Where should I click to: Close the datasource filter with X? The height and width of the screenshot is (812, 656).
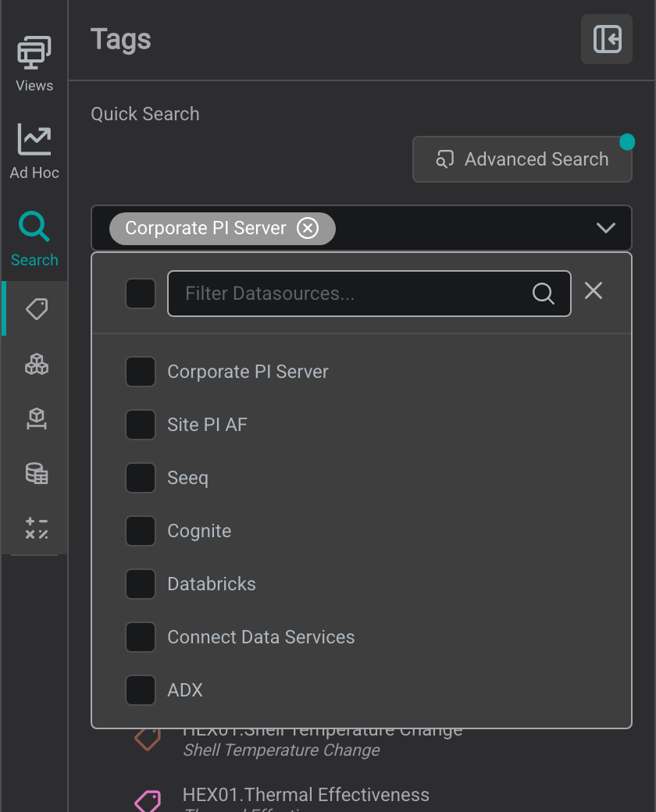pyautogui.click(x=594, y=290)
